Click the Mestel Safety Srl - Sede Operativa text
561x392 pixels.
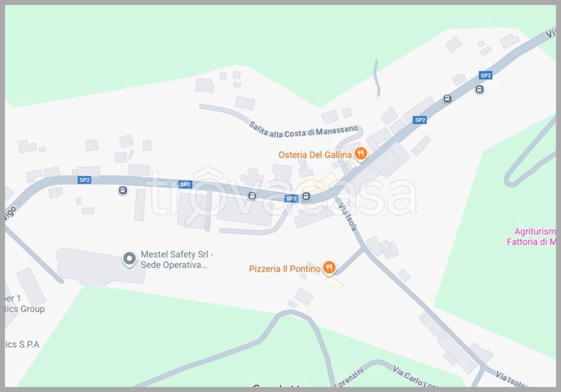pos(177,260)
